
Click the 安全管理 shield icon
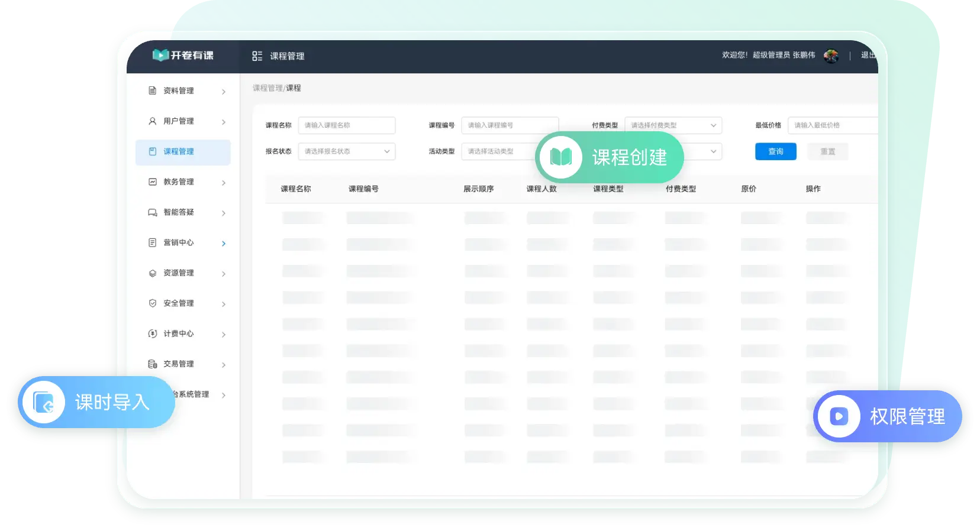[152, 303]
